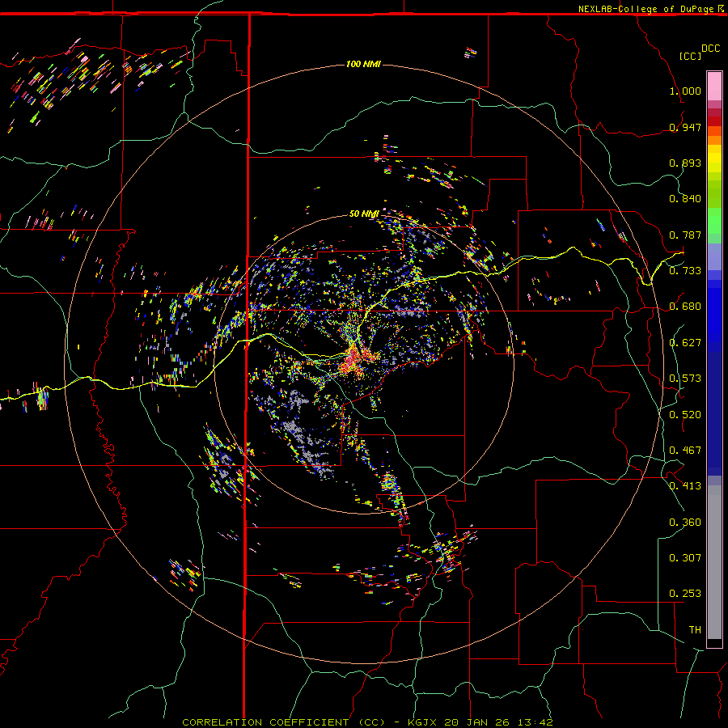This screenshot has height=728, width=728.
Task: Click the DCC legend heading
Action: click(x=710, y=49)
